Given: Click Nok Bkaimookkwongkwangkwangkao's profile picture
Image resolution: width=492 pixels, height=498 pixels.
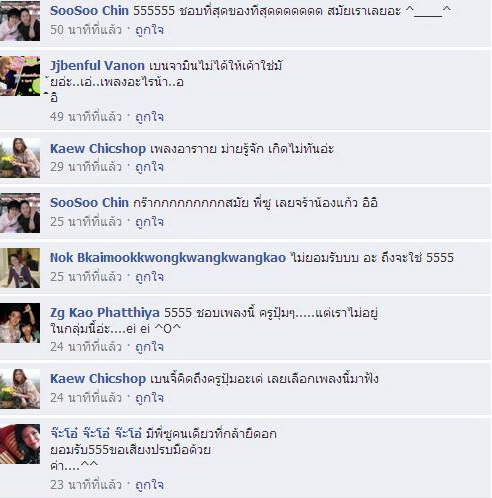Looking at the screenshot, I should pos(20,268).
